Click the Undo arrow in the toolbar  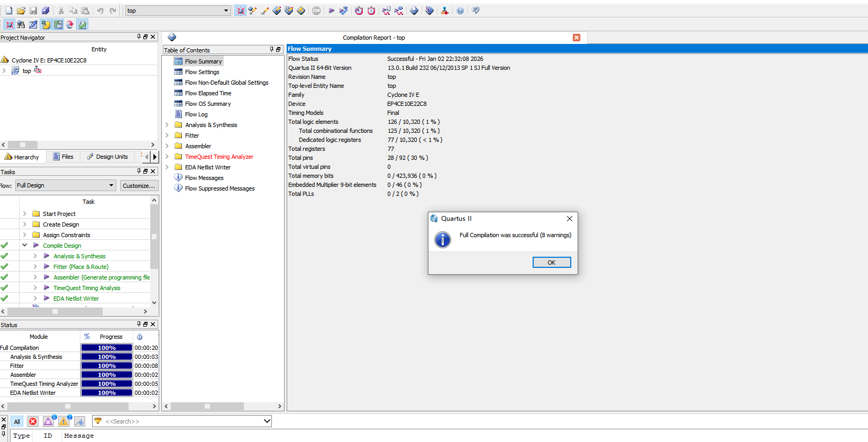[x=100, y=11]
